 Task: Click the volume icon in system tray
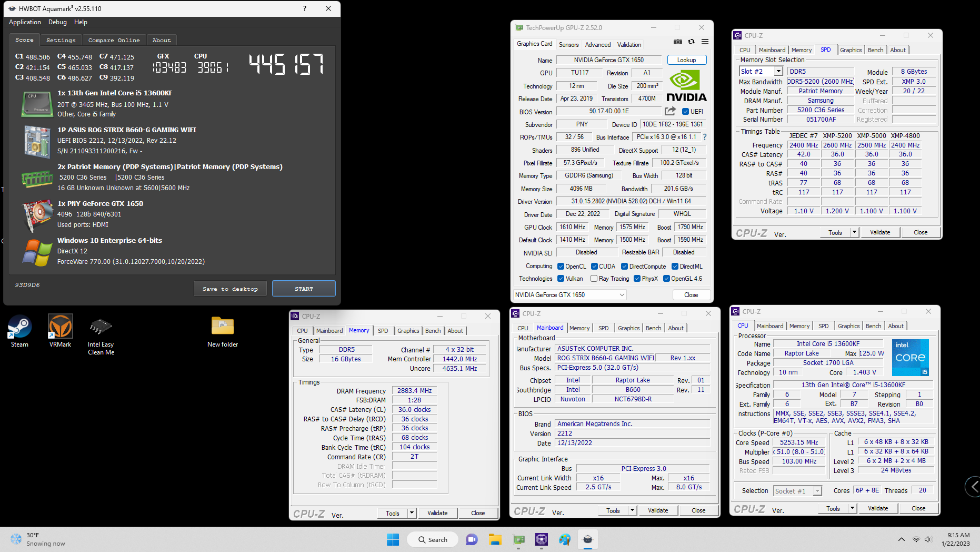[x=928, y=539]
